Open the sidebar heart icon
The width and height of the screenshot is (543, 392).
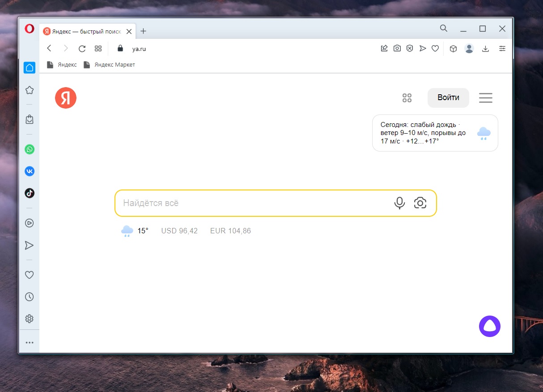[x=30, y=275]
